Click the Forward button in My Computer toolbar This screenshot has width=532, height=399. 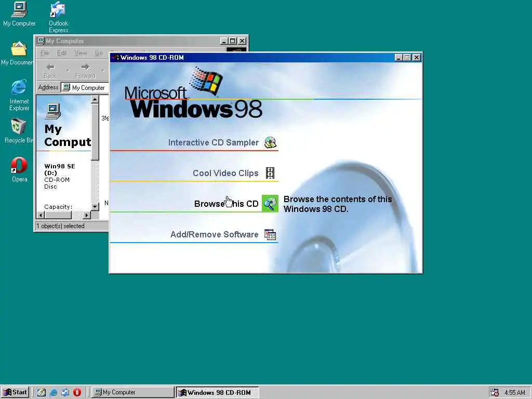pos(85,71)
